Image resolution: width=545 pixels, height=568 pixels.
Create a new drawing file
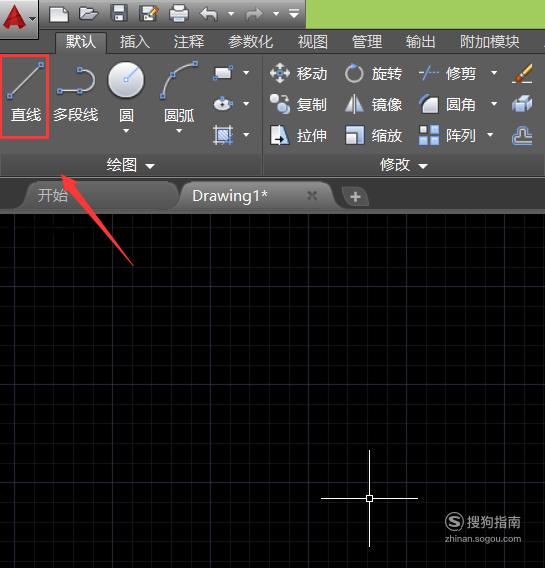(x=59, y=14)
